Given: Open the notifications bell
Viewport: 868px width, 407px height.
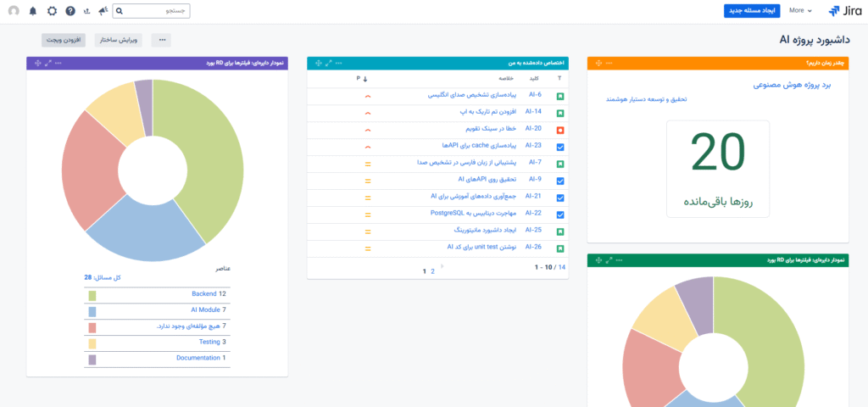Looking at the screenshot, I should pos(33,10).
